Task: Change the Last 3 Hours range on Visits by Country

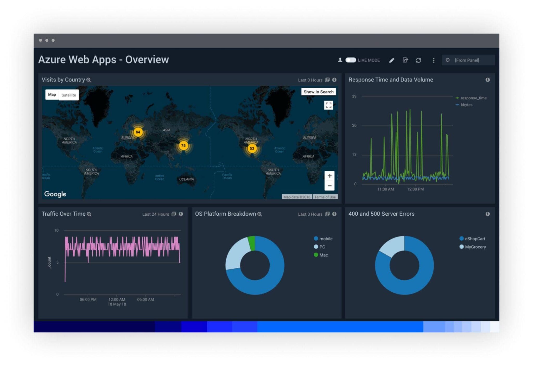Action: coord(310,80)
